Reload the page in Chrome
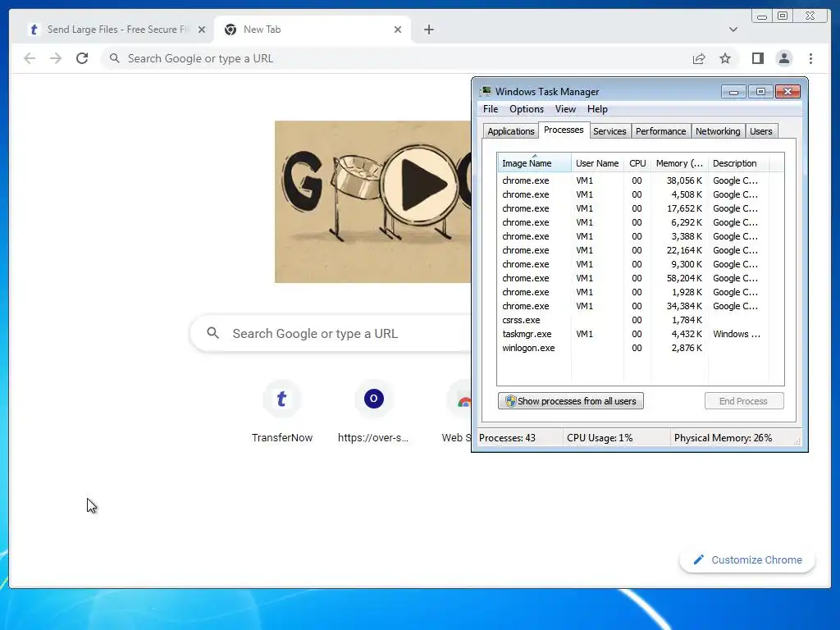 click(x=82, y=58)
